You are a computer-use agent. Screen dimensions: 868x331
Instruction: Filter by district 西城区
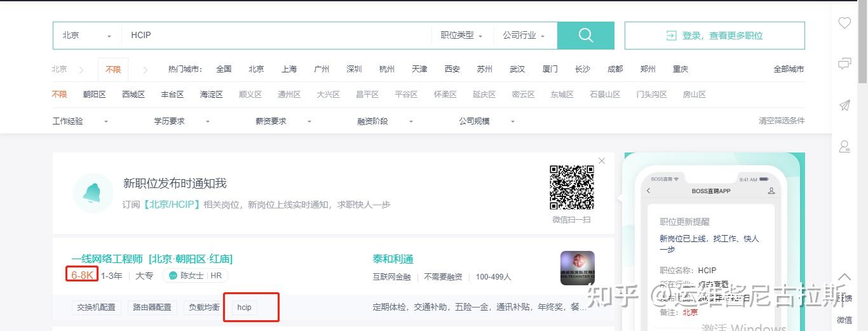(x=133, y=95)
